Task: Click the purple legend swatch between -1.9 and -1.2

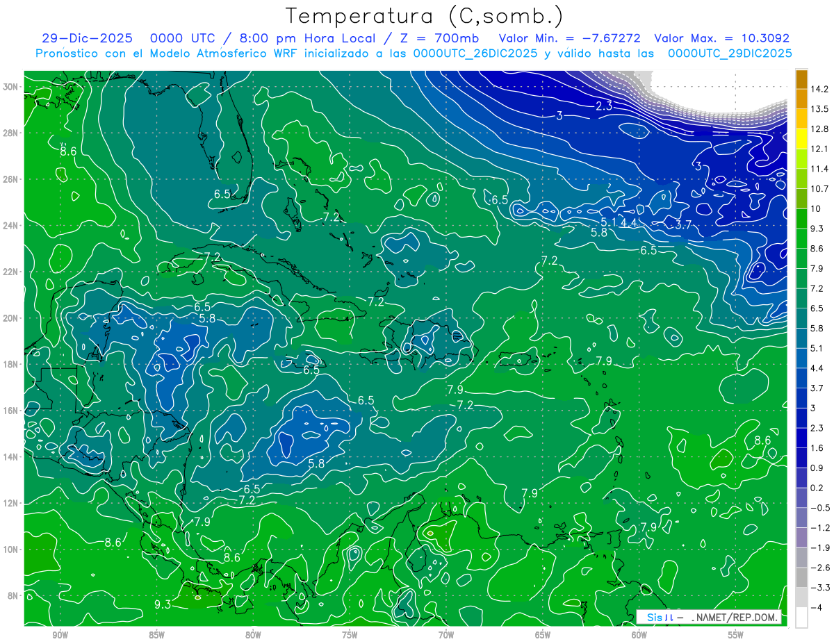Action: tap(801, 538)
